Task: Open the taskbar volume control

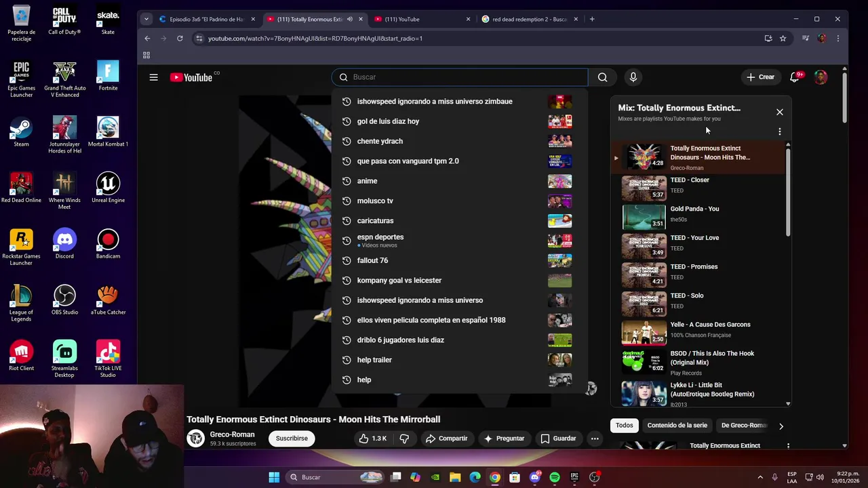Action: coord(820,477)
